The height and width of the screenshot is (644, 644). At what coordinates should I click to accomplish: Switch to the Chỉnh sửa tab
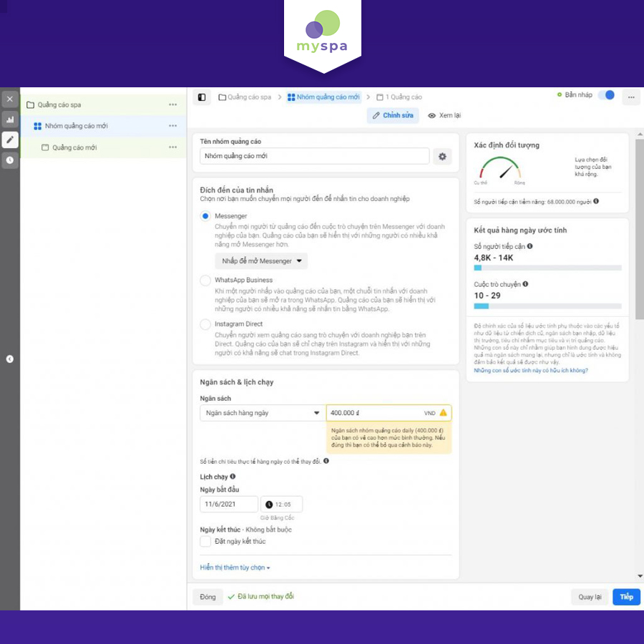click(393, 115)
